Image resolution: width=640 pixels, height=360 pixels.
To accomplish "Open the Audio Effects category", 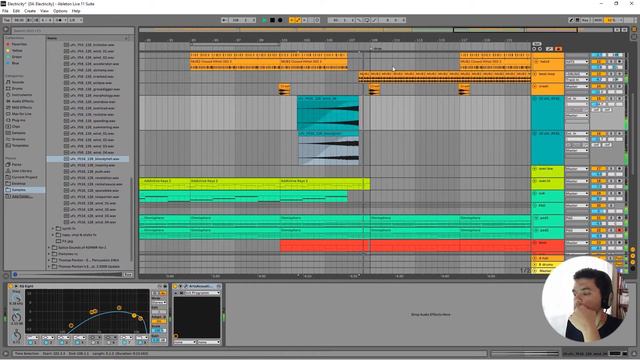I will coord(22,101).
